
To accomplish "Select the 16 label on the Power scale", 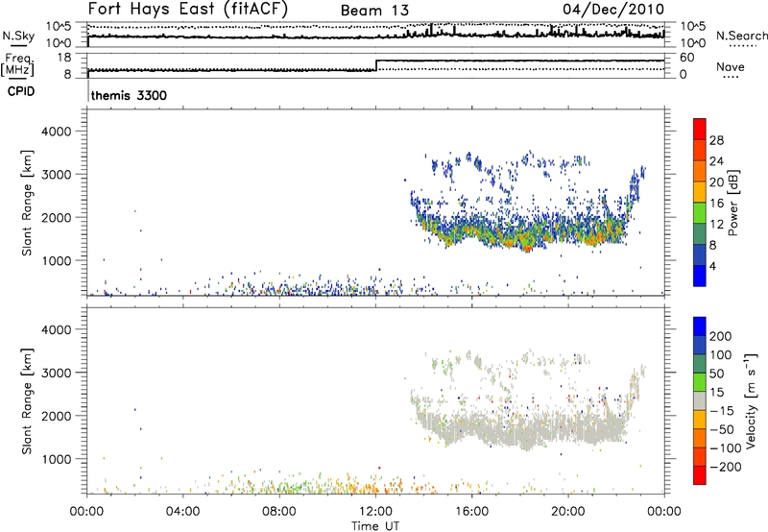I will pos(716,204).
